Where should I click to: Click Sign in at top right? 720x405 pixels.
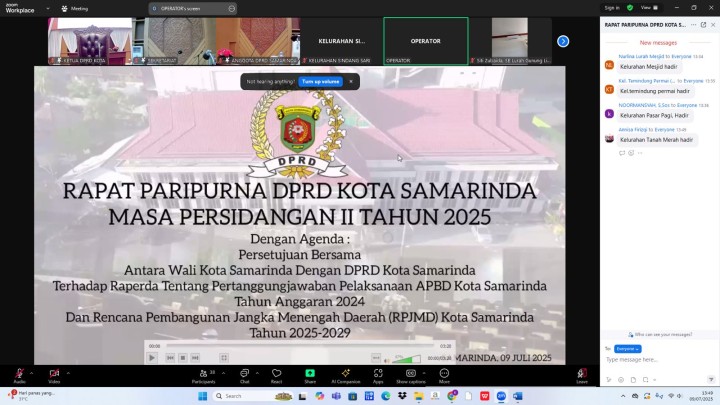(x=612, y=8)
